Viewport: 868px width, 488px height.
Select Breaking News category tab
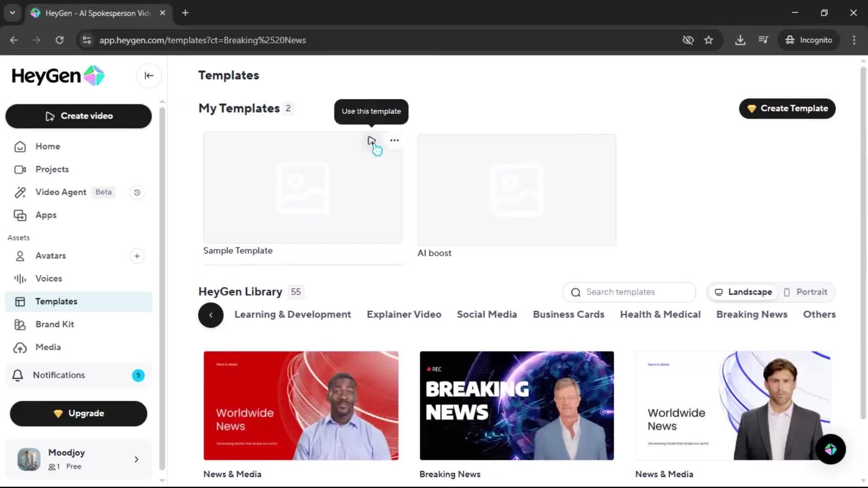[751, 314]
